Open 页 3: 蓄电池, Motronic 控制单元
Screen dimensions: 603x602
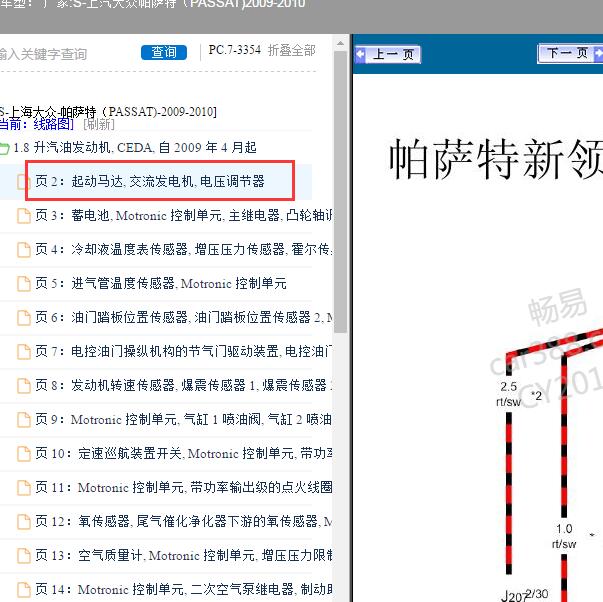(x=184, y=215)
